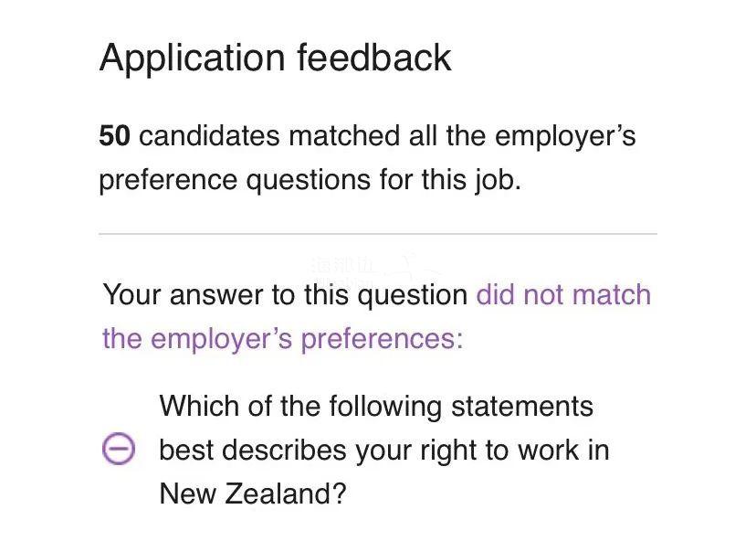
Task: Click the purple minus circle icon
Action: tap(118, 449)
